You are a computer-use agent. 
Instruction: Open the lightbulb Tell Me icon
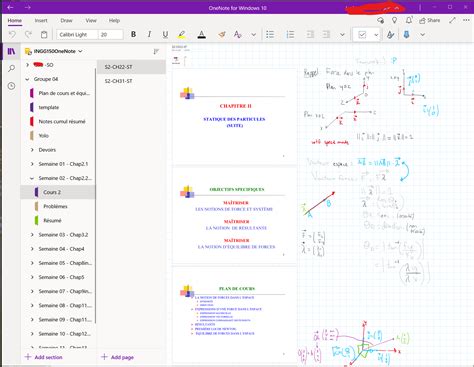(394, 20)
